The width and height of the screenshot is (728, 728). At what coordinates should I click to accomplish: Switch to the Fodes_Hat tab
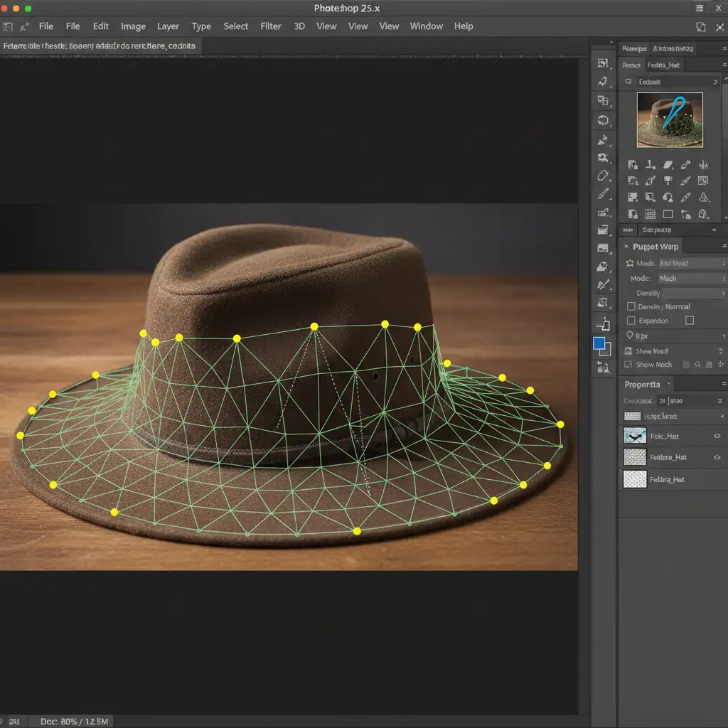click(x=663, y=65)
